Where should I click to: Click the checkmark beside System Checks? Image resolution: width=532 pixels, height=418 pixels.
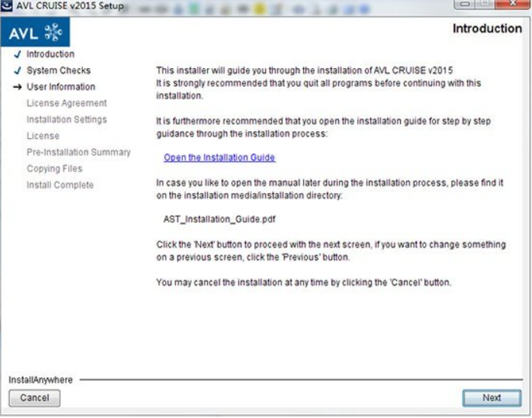[x=17, y=71]
